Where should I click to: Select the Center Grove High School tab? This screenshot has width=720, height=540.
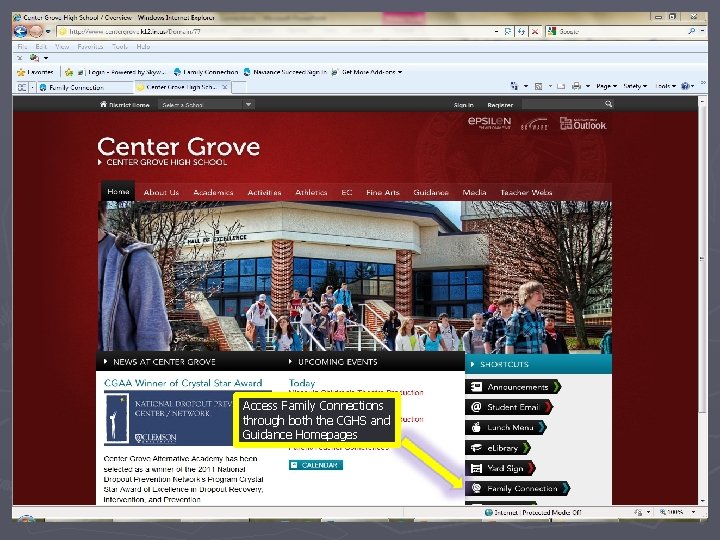(x=182, y=87)
